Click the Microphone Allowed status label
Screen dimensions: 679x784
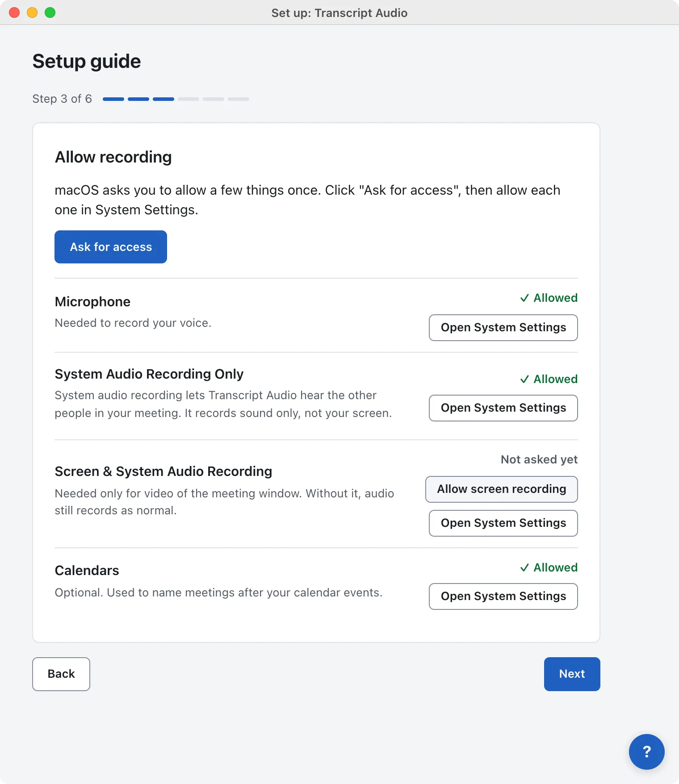tap(549, 298)
